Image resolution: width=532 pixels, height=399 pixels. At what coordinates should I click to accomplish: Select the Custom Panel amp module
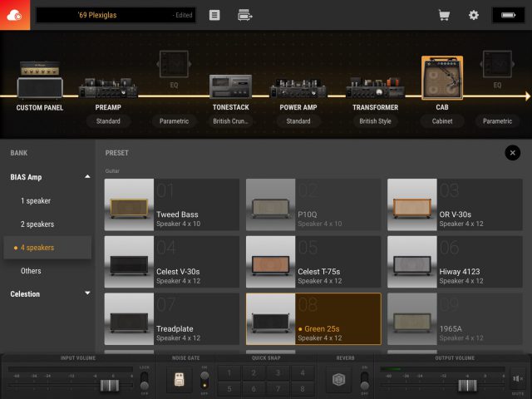(40, 80)
